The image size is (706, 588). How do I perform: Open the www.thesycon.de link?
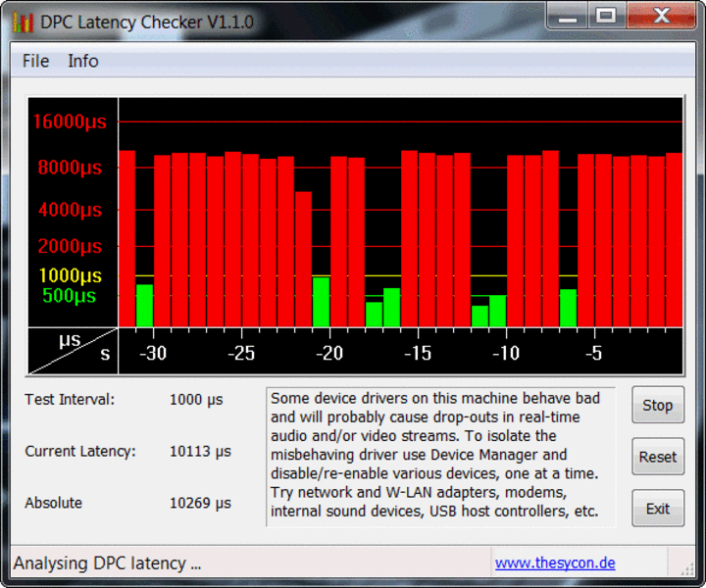click(x=555, y=563)
